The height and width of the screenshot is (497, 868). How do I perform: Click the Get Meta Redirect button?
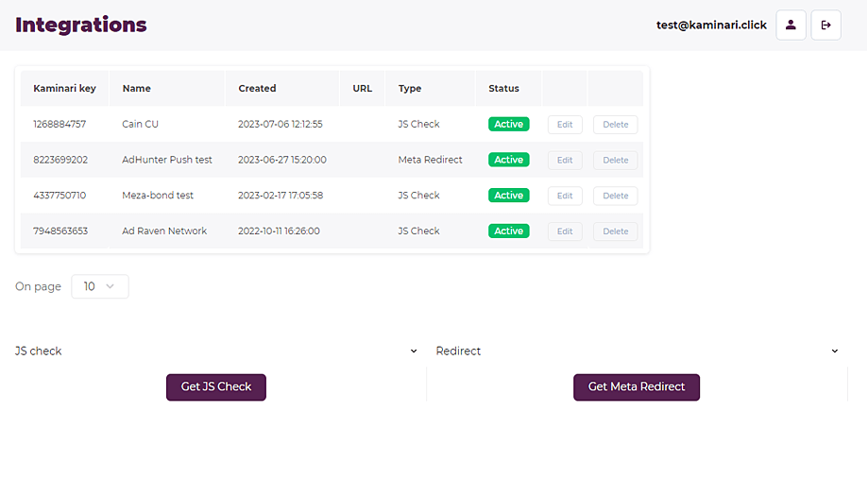[x=636, y=387]
